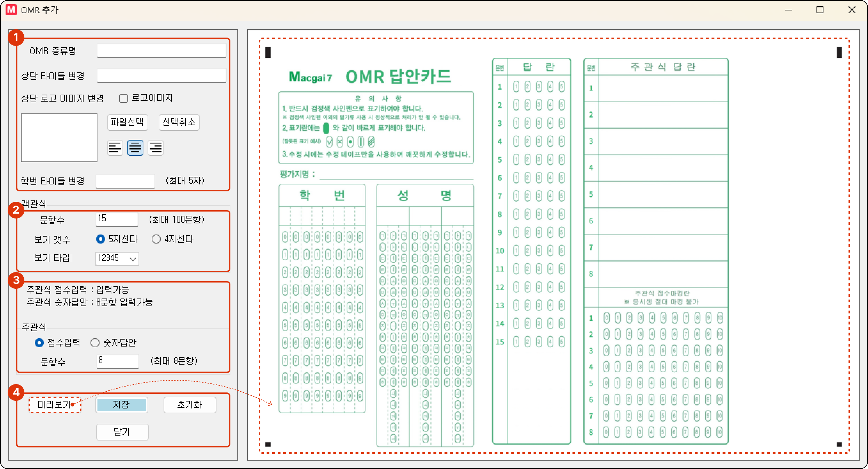Select center alignment icon for logo
This screenshot has width=868, height=469.
(x=135, y=148)
